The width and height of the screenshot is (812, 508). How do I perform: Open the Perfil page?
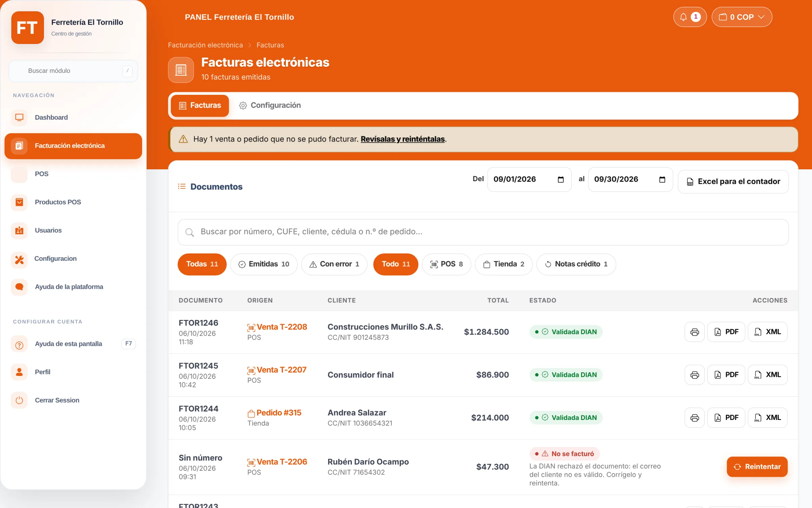coord(73,372)
